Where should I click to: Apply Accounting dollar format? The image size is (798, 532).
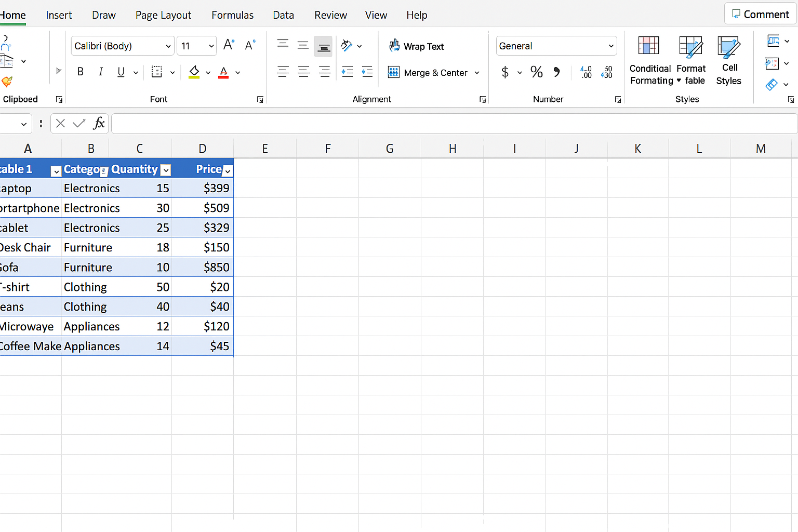click(505, 72)
